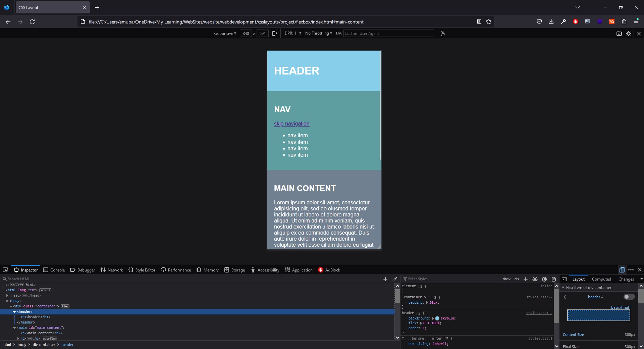Open the Storage tab

(235, 270)
